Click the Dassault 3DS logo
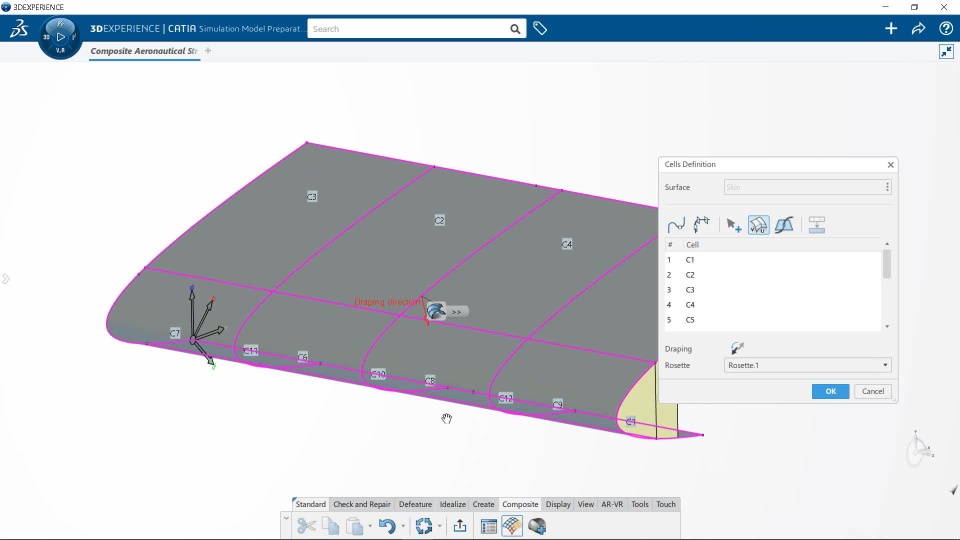This screenshot has height=540, width=960. (x=19, y=28)
